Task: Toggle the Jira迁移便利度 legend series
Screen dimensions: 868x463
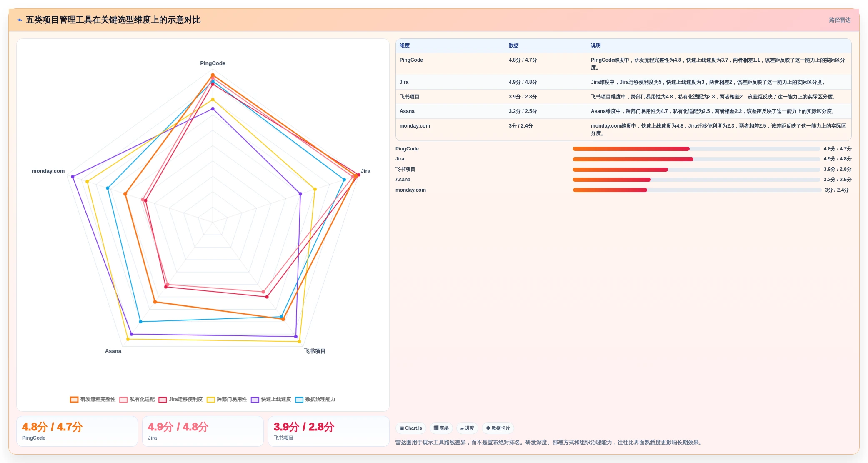Action: 180,399
